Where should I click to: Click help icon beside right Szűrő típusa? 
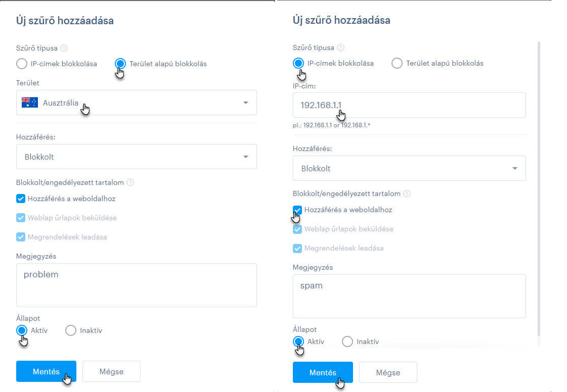[340, 47]
